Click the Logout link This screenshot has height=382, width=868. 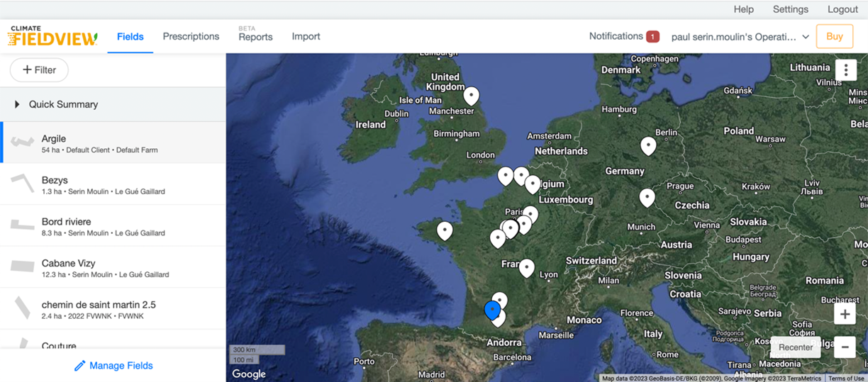[842, 9]
